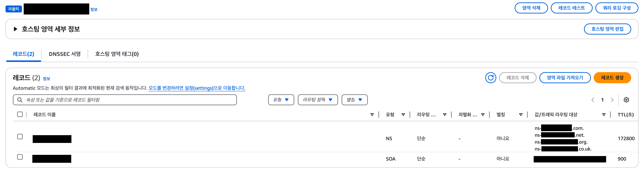Go to previous page arrow
This screenshot has height=174, width=644.
(x=593, y=100)
